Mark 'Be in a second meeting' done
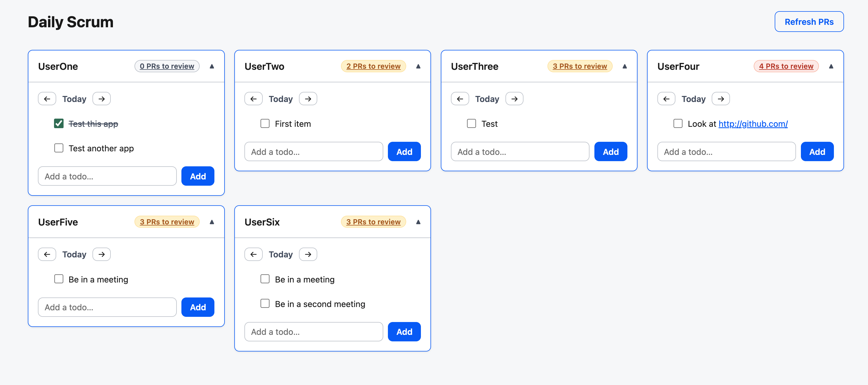Viewport: 868px width, 385px height. point(265,304)
